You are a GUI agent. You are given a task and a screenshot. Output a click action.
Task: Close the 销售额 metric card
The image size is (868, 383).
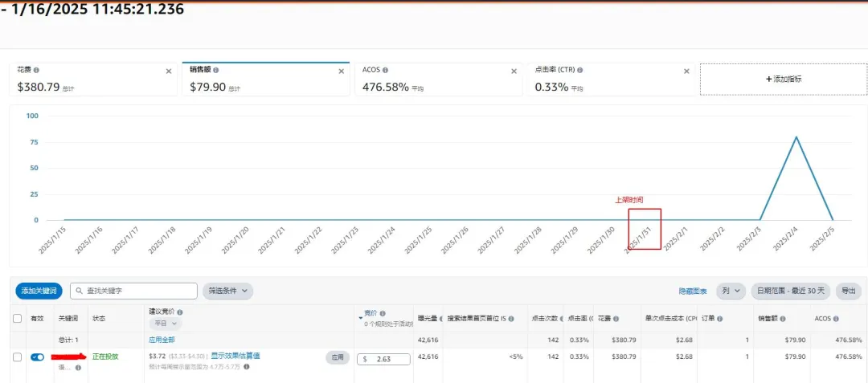tap(342, 71)
